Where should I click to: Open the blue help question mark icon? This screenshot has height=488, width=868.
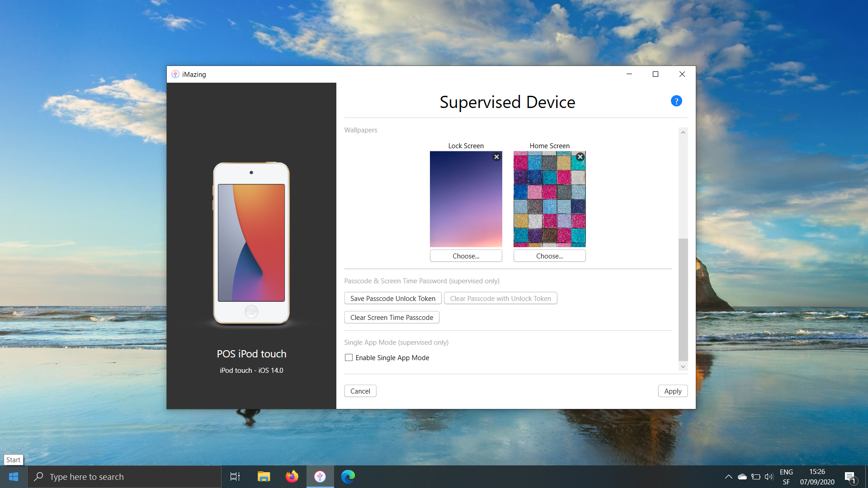[x=676, y=101]
